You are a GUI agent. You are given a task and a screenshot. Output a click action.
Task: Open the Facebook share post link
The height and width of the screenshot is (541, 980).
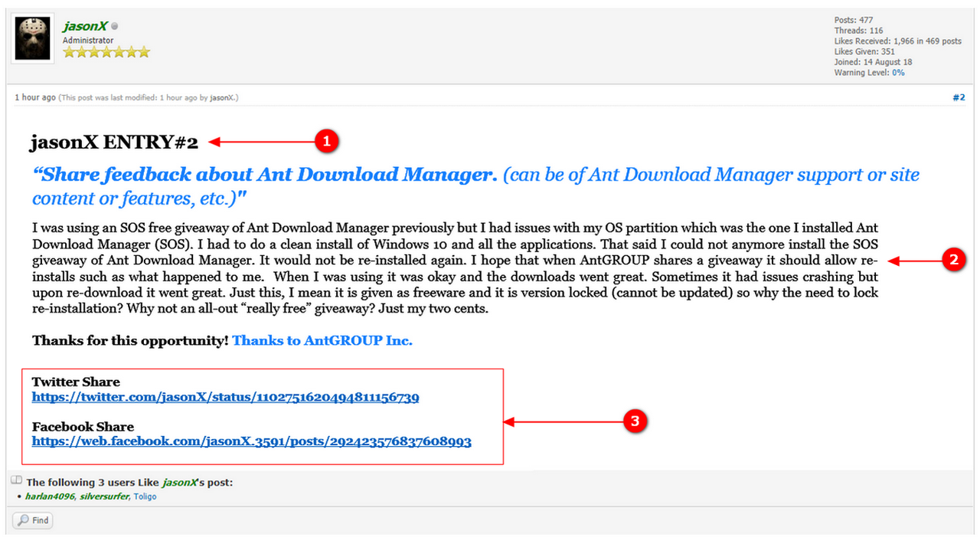pos(251,441)
